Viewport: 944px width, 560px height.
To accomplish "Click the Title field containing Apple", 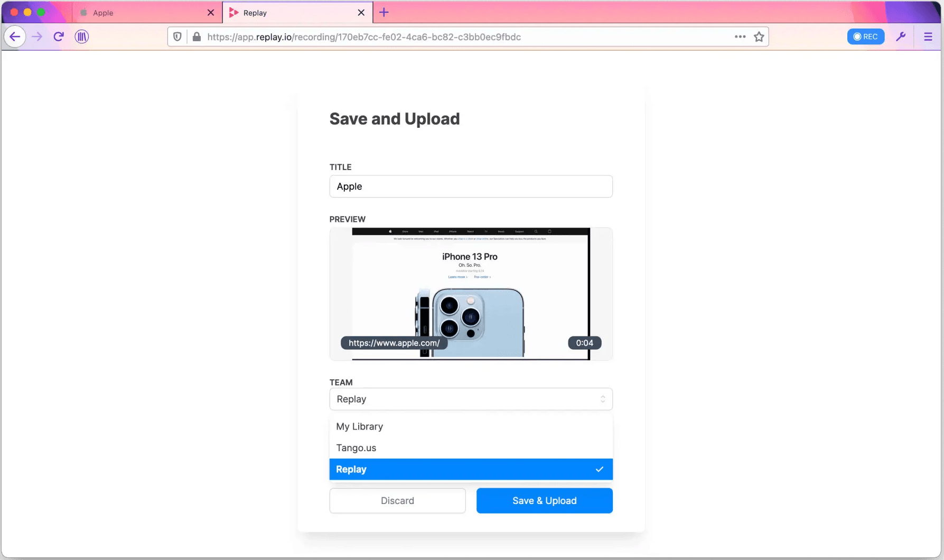I will 471,186.
